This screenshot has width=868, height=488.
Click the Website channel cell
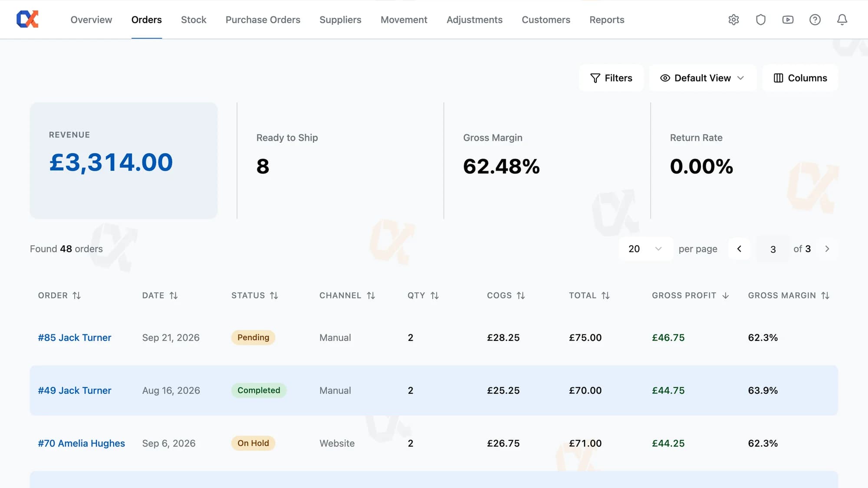pyautogui.click(x=337, y=443)
